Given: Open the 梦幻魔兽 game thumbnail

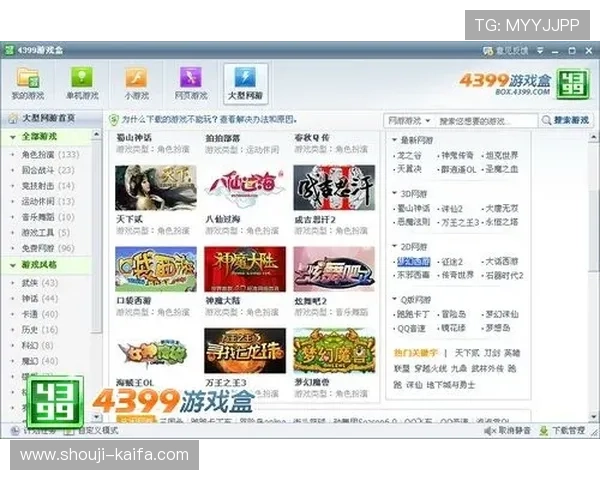Looking at the screenshot, I should click(x=334, y=351).
